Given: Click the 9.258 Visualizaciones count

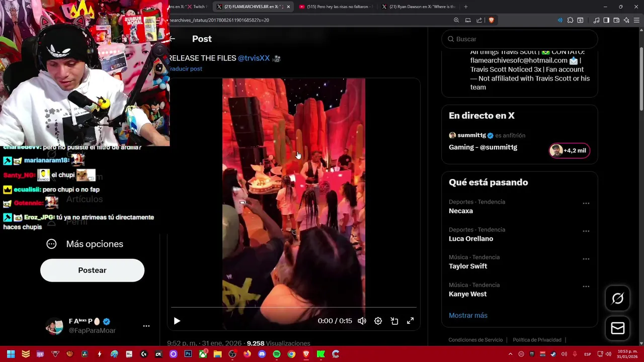Looking at the screenshot, I should point(278,343).
